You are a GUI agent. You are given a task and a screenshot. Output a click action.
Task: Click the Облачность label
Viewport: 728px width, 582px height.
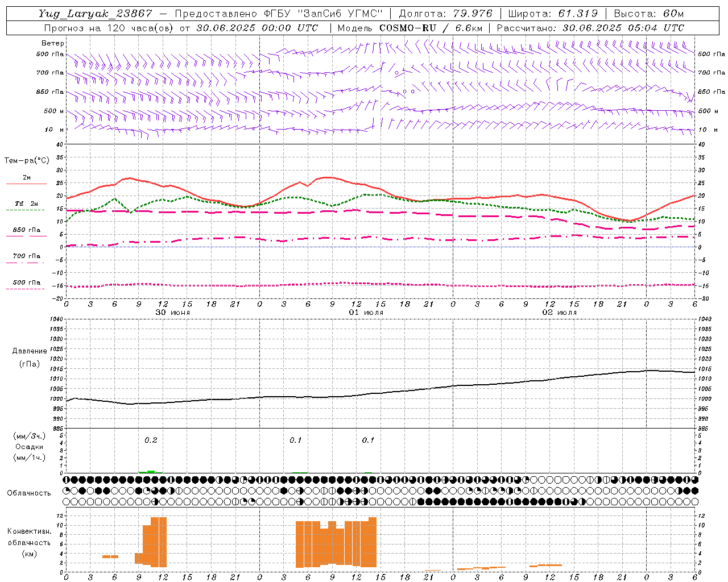coord(29,493)
